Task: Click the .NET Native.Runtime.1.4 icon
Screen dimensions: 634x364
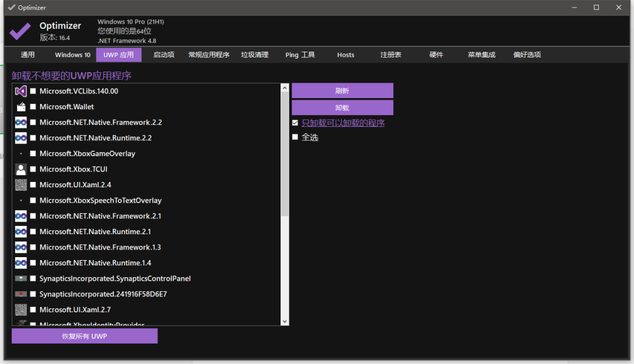Action: point(21,263)
